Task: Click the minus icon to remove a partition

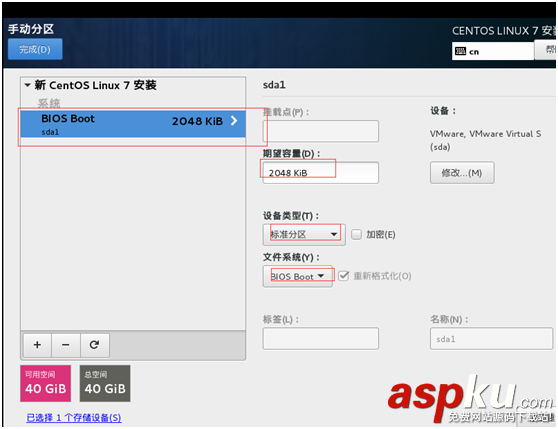Action: pos(66,345)
